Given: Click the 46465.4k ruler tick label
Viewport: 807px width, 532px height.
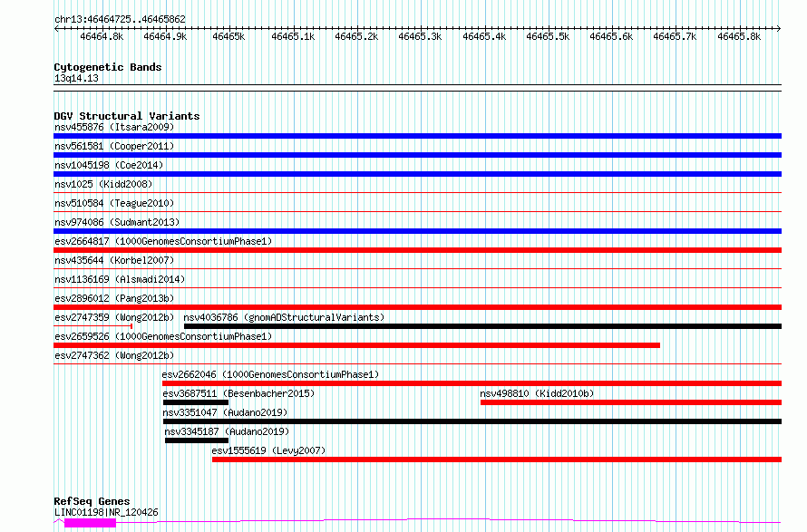Looking at the screenshot, I should pyautogui.click(x=484, y=36).
